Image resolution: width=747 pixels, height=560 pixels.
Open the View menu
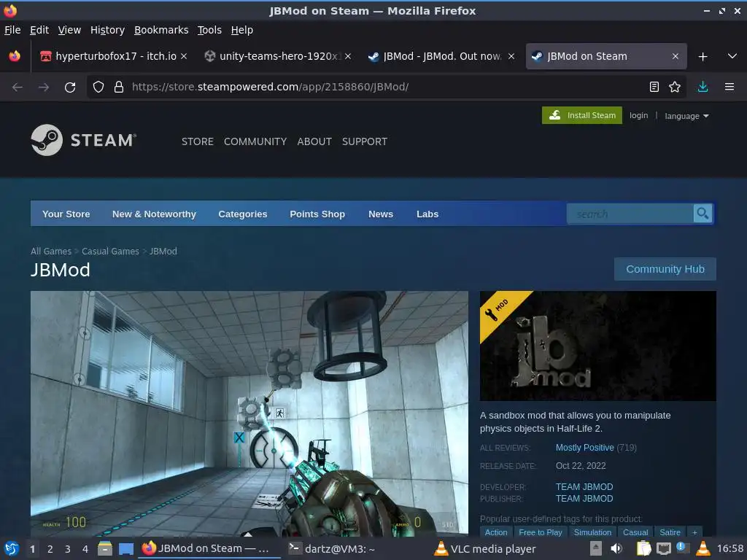[x=69, y=30]
